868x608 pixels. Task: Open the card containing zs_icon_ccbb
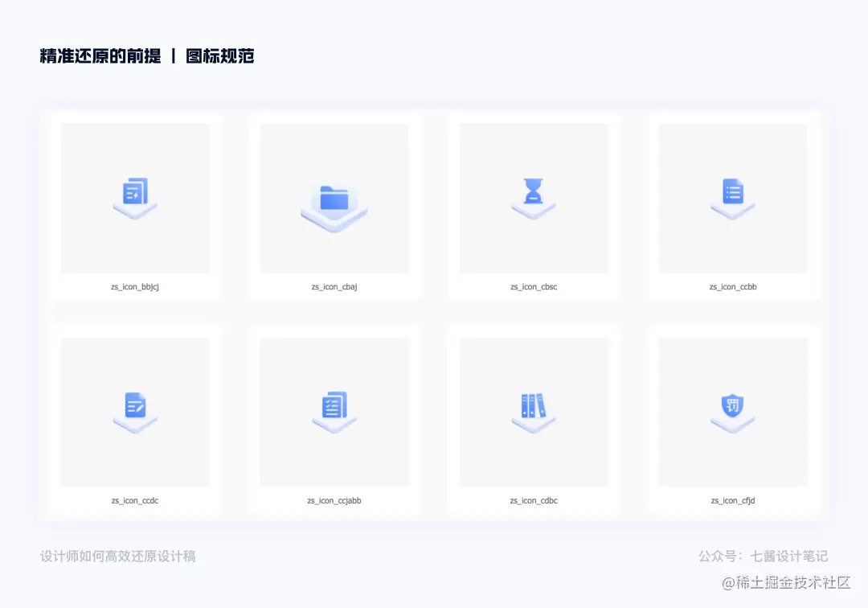[x=732, y=203]
